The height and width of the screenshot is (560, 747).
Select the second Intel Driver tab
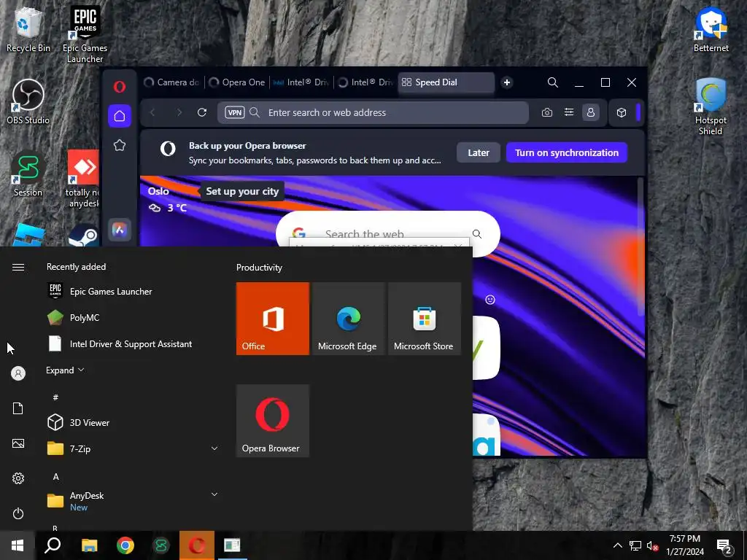click(x=365, y=82)
